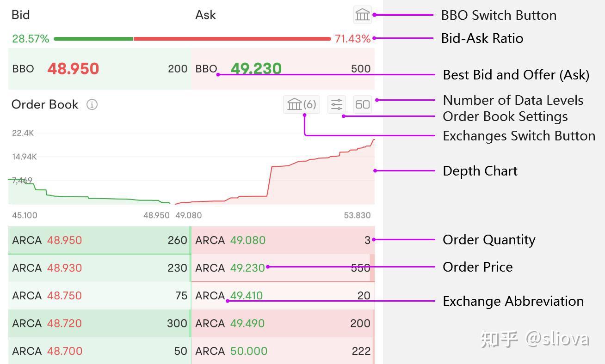Click the ARCA 49.230 ask order row

point(282,268)
